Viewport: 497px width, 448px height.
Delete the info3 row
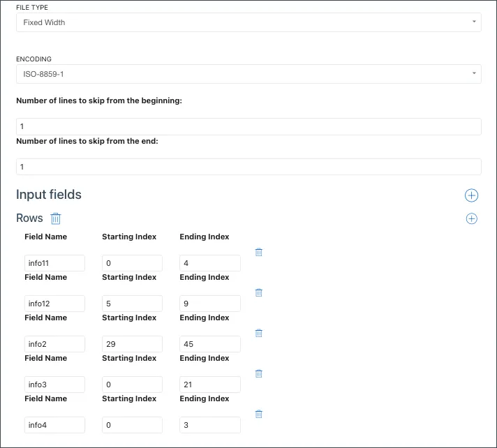coord(259,373)
